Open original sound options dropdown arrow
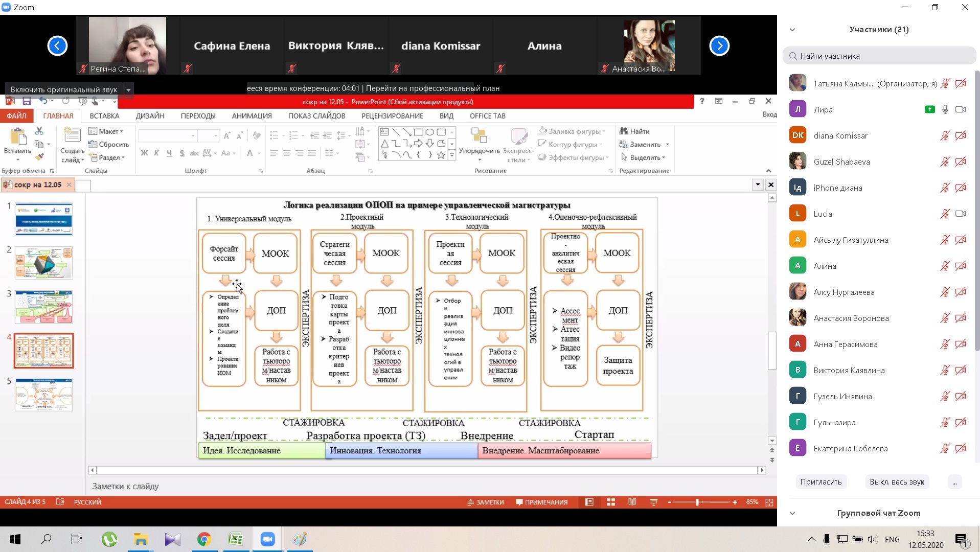The width and height of the screenshot is (980, 552). pos(128,89)
